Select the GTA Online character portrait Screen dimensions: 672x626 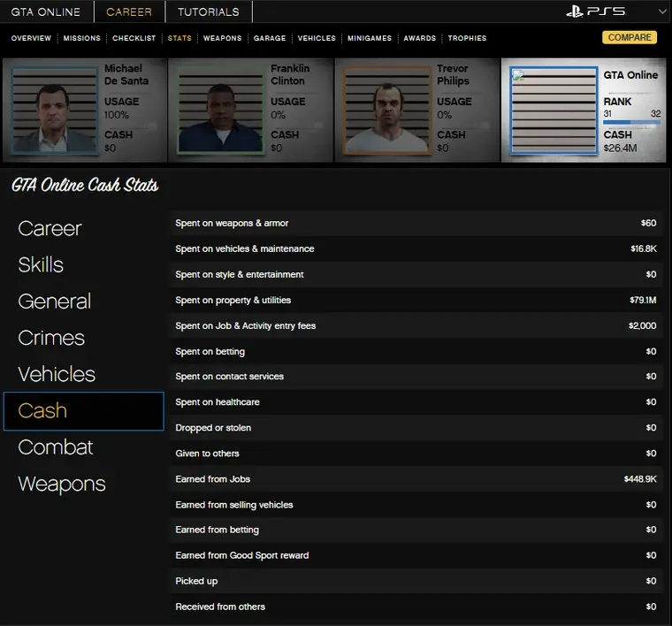(554, 111)
